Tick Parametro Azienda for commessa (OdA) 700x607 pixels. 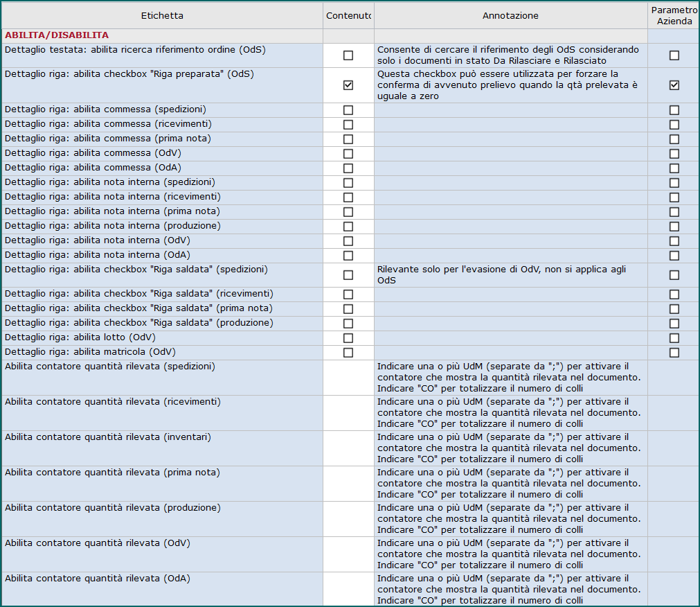[x=674, y=168]
